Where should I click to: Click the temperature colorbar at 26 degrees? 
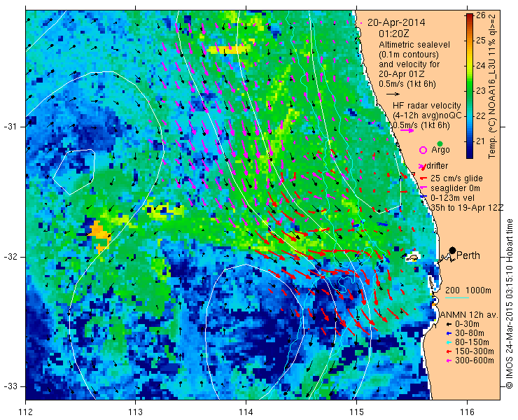coord(469,15)
